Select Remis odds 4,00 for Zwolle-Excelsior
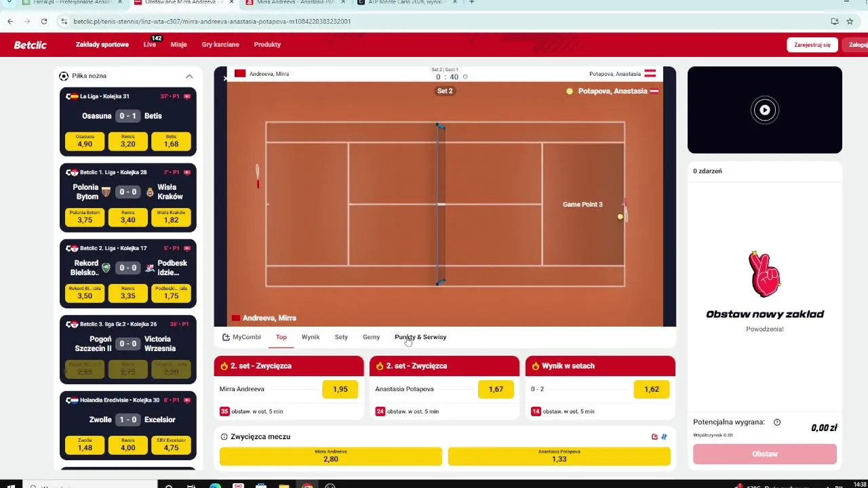The height and width of the screenshot is (488, 868). pos(128,445)
